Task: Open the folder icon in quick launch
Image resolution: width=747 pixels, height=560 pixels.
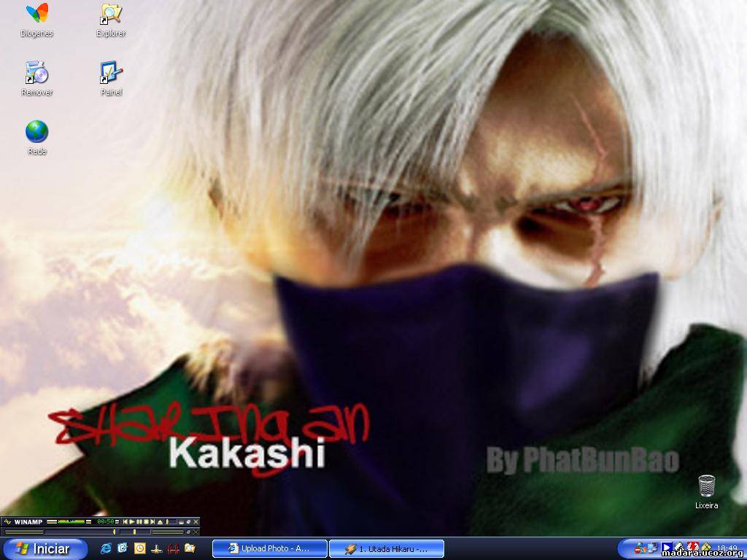Action: click(x=190, y=548)
